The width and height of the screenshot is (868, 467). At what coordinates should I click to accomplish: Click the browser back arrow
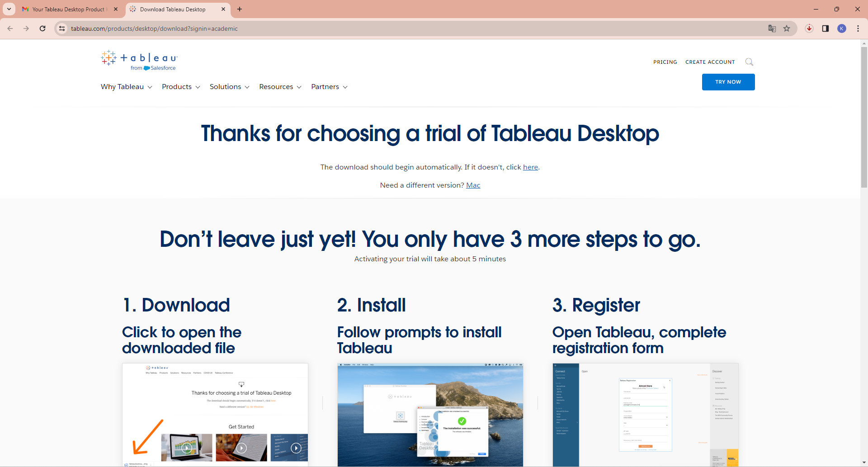pos(10,28)
